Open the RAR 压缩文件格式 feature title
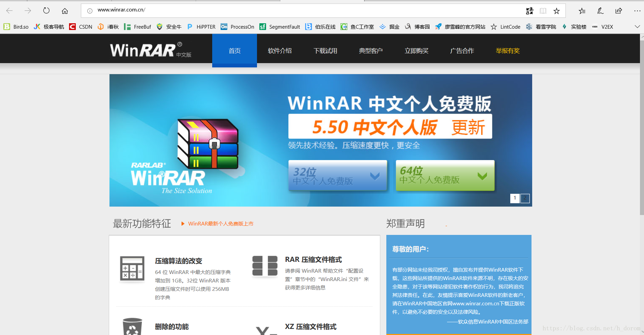 313,260
